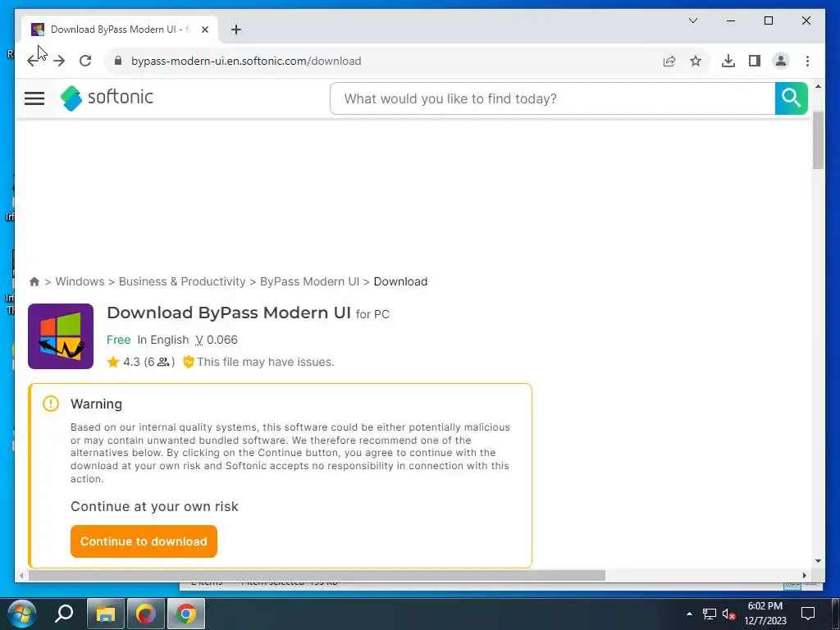The image size is (840, 630).
Task: Click scroll down arrow of page scrollbar
Action: [x=818, y=561]
